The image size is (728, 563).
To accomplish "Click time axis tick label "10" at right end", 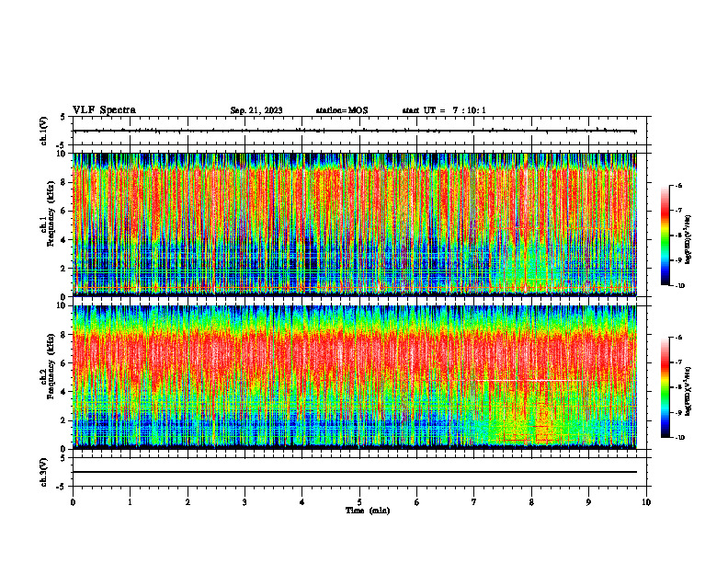I will click(x=646, y=502).
